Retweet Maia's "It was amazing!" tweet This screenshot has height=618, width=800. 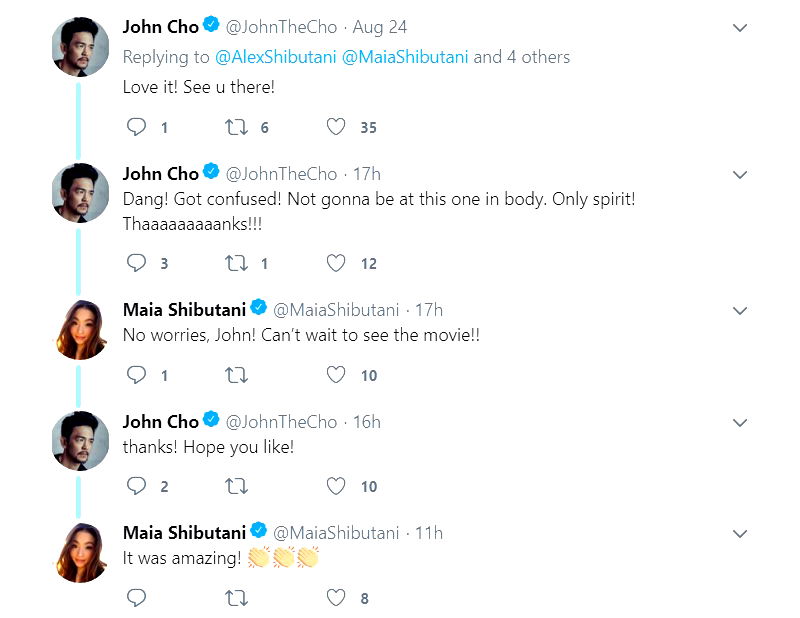click(x=236, y=598)
